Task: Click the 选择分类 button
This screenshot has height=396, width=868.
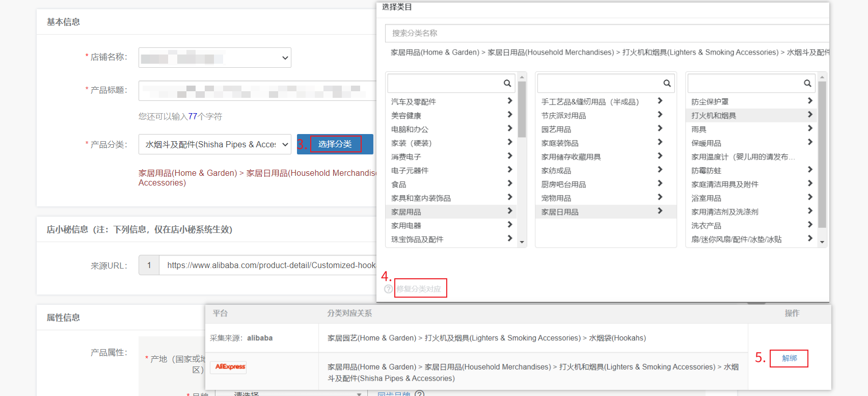Action: pos(335,144)
